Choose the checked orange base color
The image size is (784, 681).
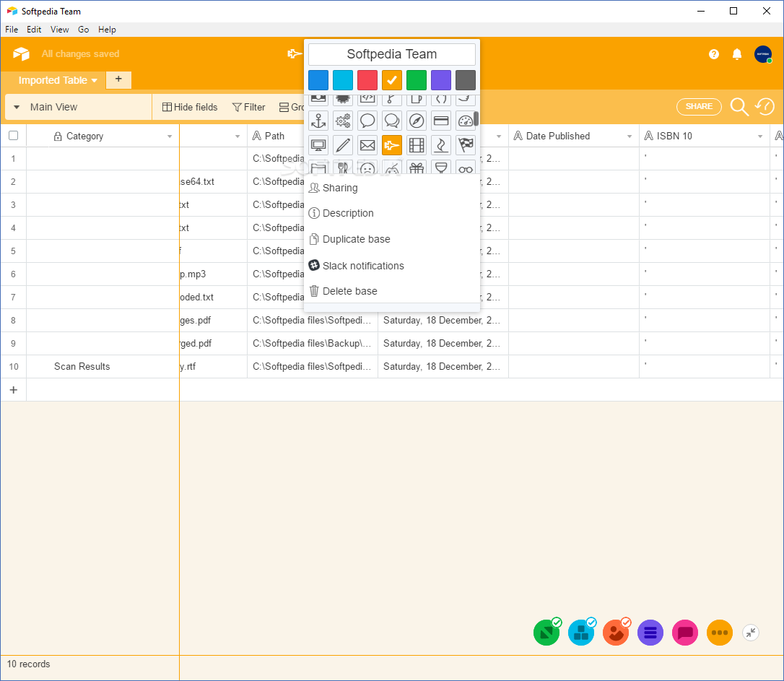pos(392,80)
